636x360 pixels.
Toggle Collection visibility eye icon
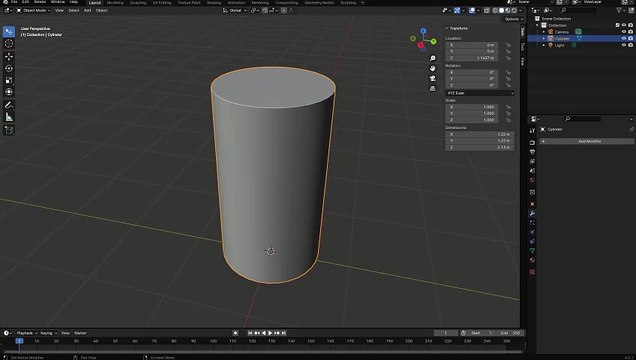624,25
